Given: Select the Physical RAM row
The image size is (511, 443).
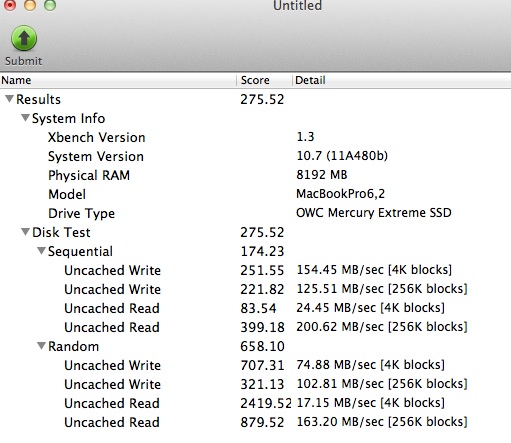Looking at the screenshot, I should click(x=255, y=175).
